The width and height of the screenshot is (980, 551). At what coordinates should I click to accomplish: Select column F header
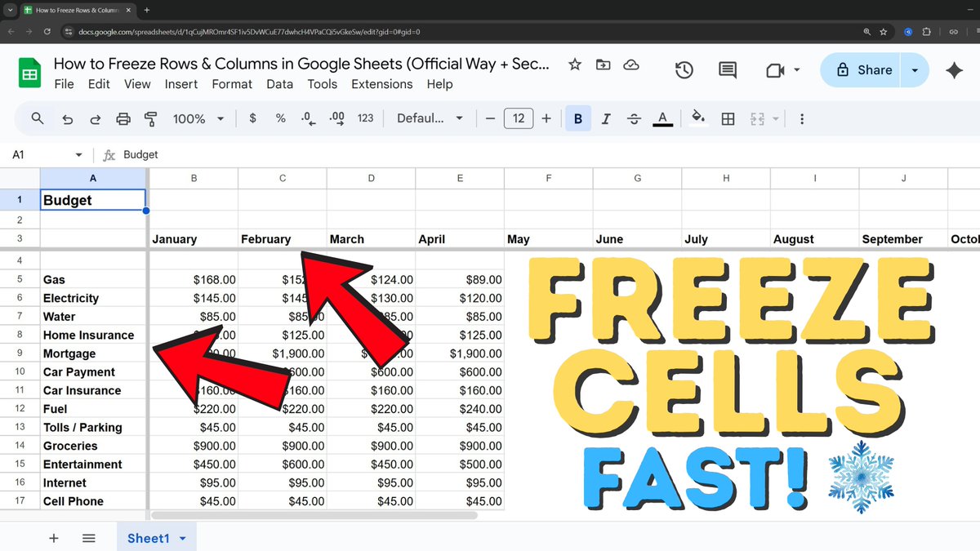548,178
